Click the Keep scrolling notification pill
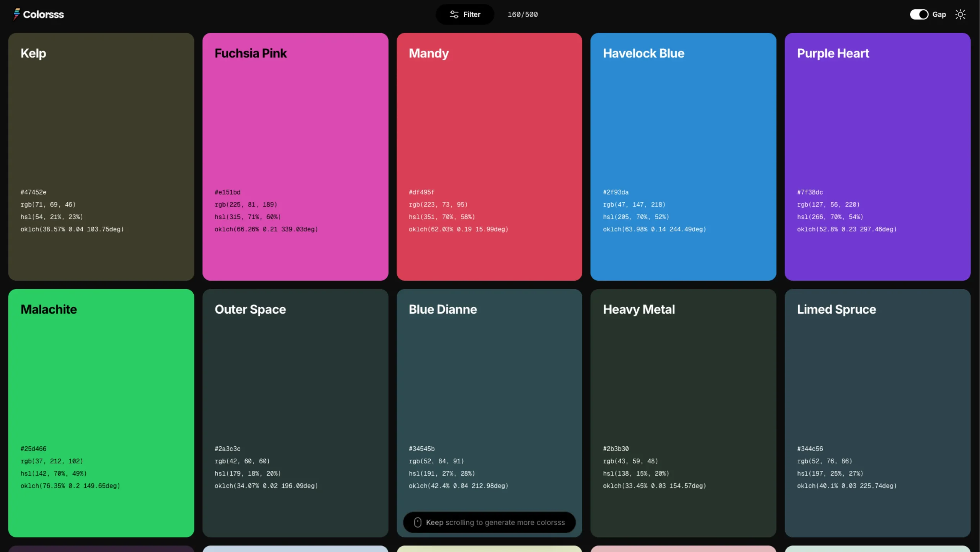Viewport: 980px width, 552px height. pos(489,522)
